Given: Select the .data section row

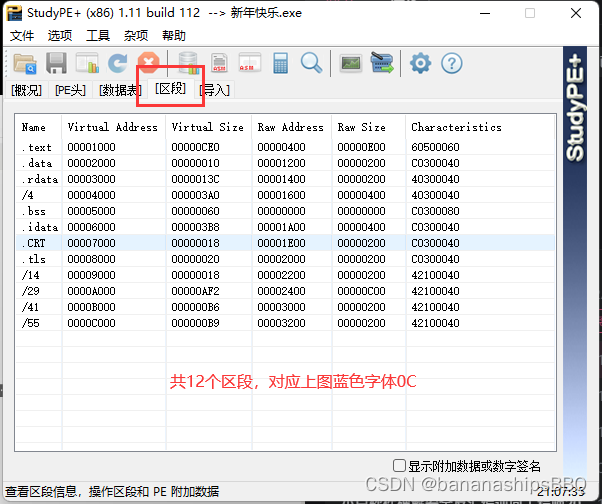Looking at the screenshot, I should [285, 163].
